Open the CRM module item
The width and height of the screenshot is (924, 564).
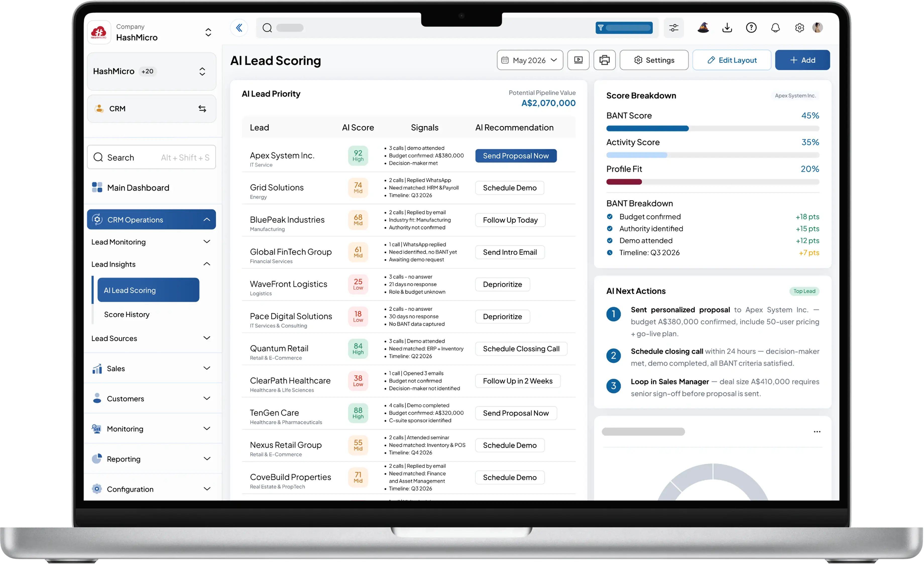[152, 109]
